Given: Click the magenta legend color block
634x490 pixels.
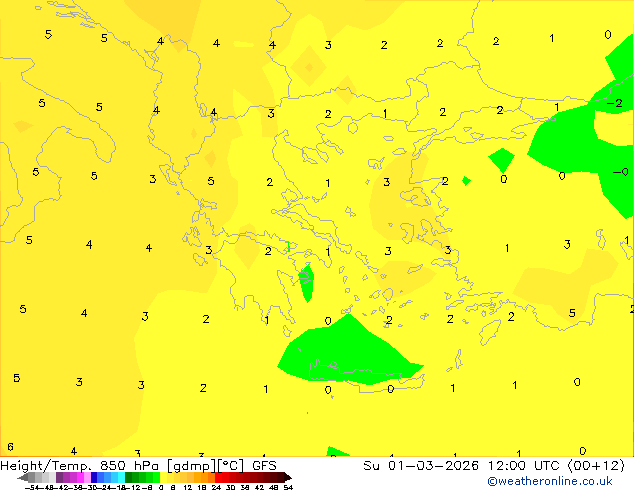Looking at the screenshot, I should tap(80, 477).
